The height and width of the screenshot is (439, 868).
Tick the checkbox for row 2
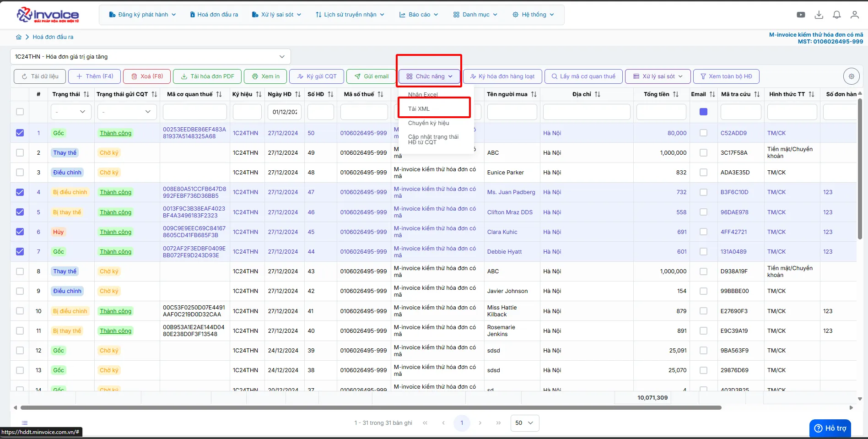point(20,152)
